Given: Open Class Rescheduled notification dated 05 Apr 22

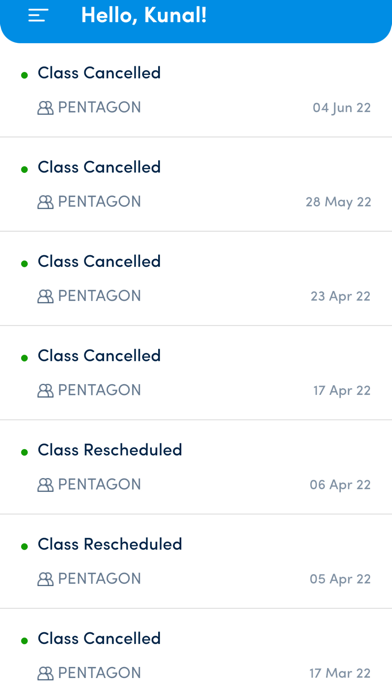Looking at the screenshot, I should [196, 561].
